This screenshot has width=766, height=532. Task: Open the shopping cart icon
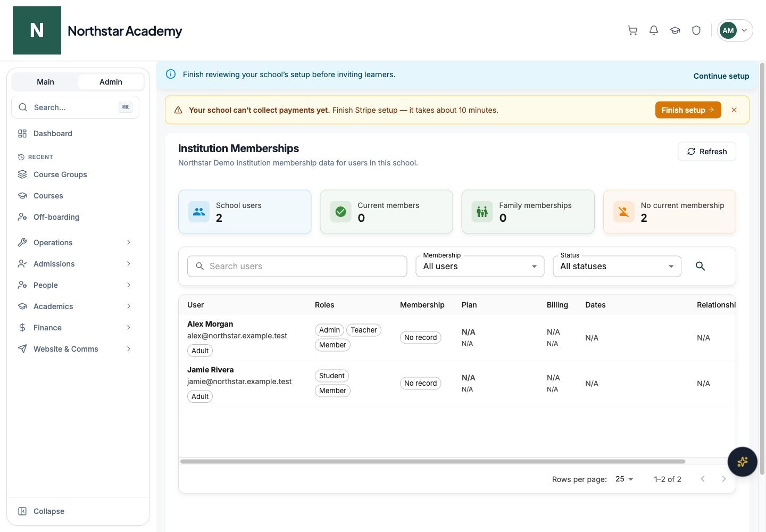pos(632,30)
